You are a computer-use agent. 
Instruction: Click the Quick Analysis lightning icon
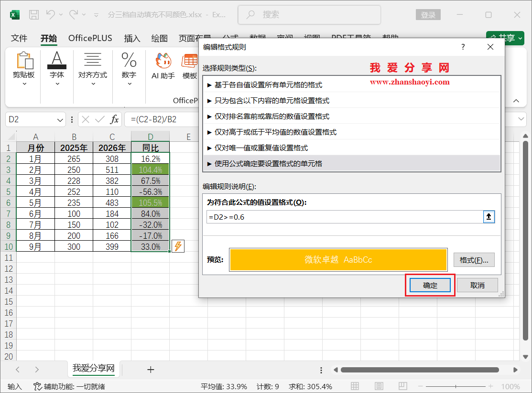click(x=178, y=246)
